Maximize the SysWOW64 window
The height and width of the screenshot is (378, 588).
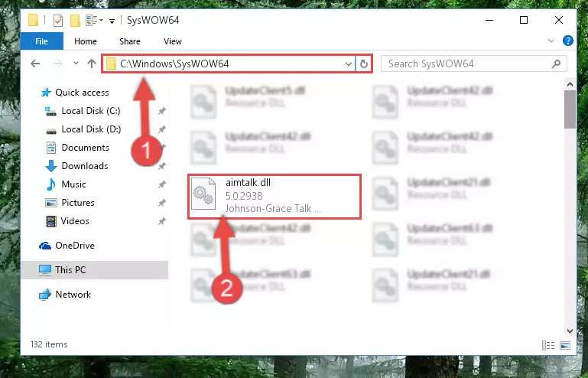pos(524,20)
